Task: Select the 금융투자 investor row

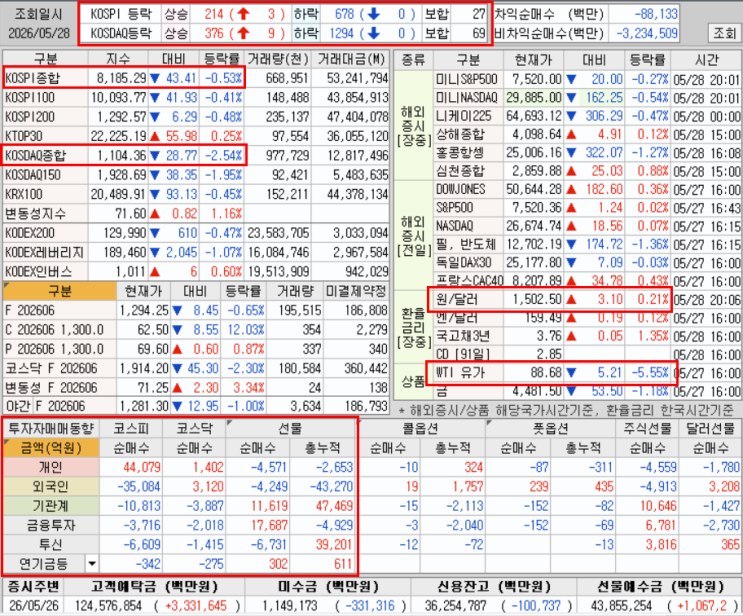Action: click(51, 525)
